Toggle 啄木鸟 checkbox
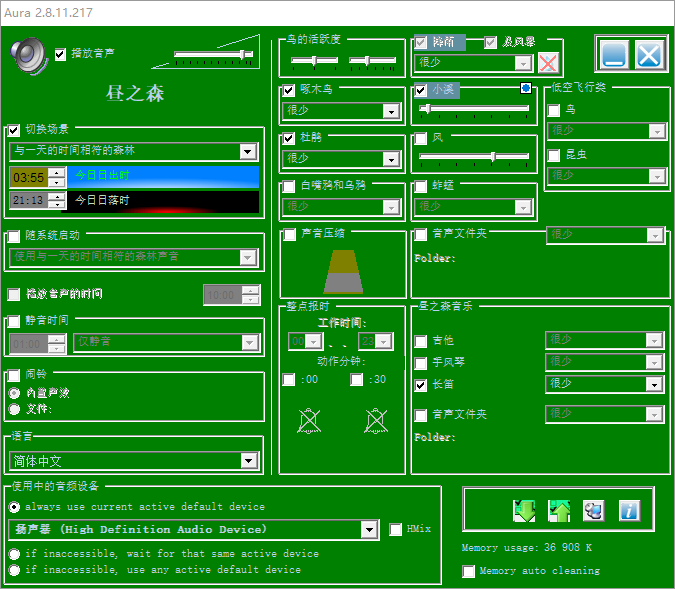Screen dimensions: 675x589 click(288, 90)
